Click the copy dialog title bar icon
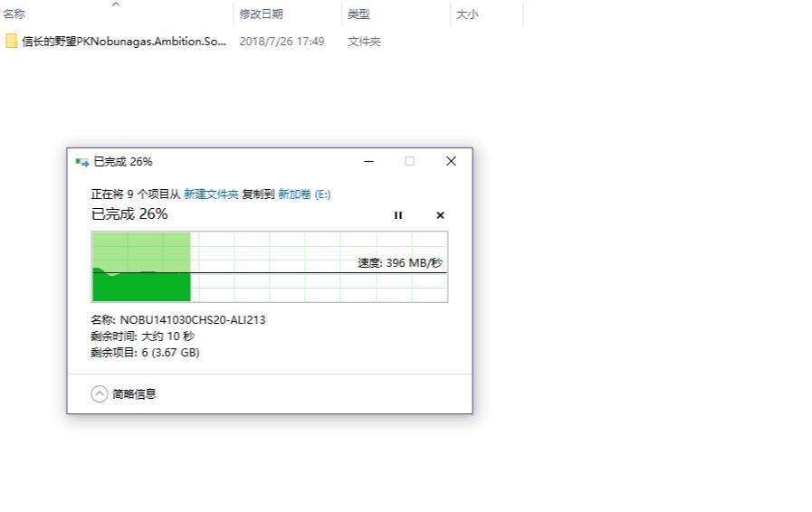Screen dimensions: 812x512 [81, 162]
